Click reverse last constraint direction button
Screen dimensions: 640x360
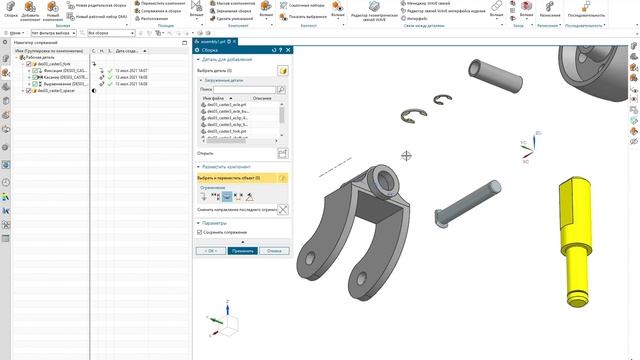click(282, 210)
